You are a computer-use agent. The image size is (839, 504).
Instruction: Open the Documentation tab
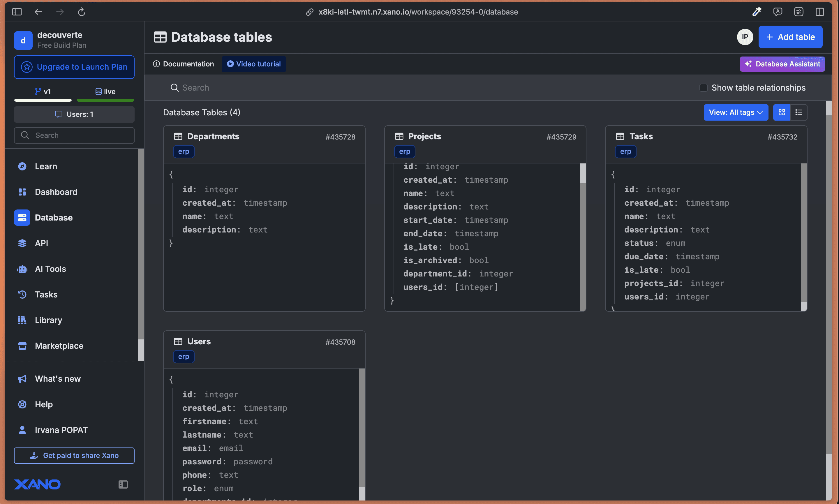coord(183,64)
